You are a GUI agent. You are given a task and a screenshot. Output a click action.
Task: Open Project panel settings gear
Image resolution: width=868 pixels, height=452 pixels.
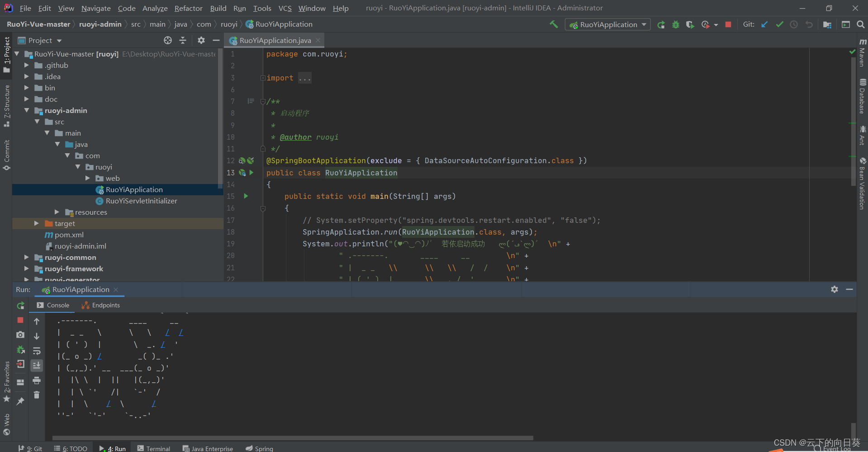click(x=201, y=40)
